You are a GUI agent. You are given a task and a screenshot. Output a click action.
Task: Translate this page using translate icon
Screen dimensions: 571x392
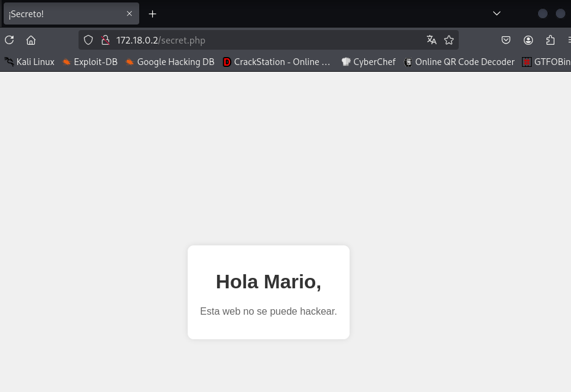coord(432,40)
